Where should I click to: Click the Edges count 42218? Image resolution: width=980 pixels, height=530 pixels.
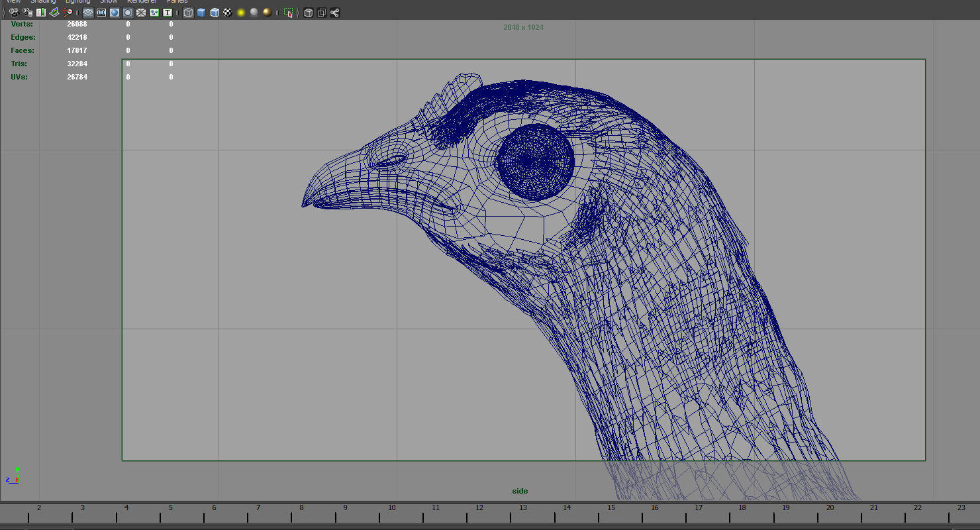77,37
